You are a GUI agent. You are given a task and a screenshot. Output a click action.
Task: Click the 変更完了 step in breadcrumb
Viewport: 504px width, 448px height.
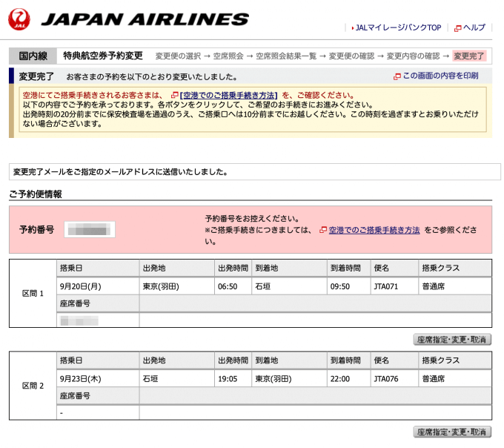click(x=469, y=56)
